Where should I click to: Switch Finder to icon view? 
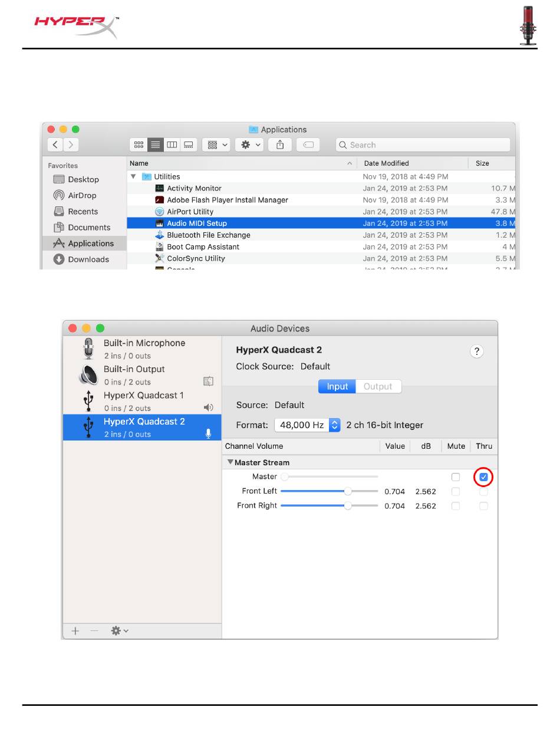point(139,144)
